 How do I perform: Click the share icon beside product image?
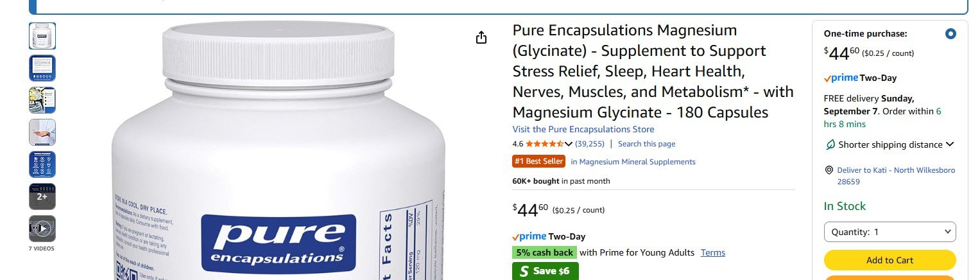click(481, 38)
